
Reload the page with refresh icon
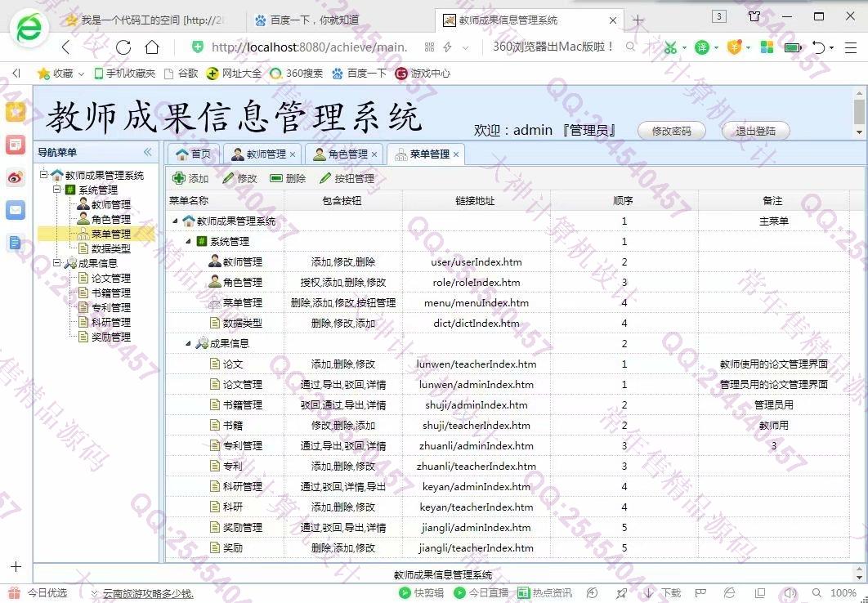[123, 47]
